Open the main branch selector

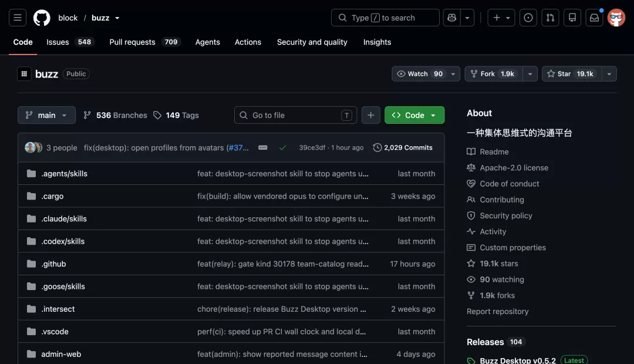(46, 115)
